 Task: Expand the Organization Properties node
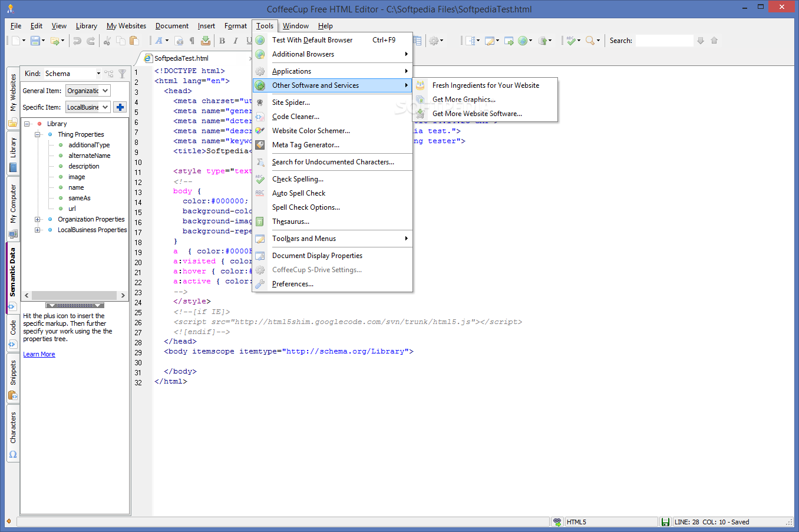click(x=38, y=219)
